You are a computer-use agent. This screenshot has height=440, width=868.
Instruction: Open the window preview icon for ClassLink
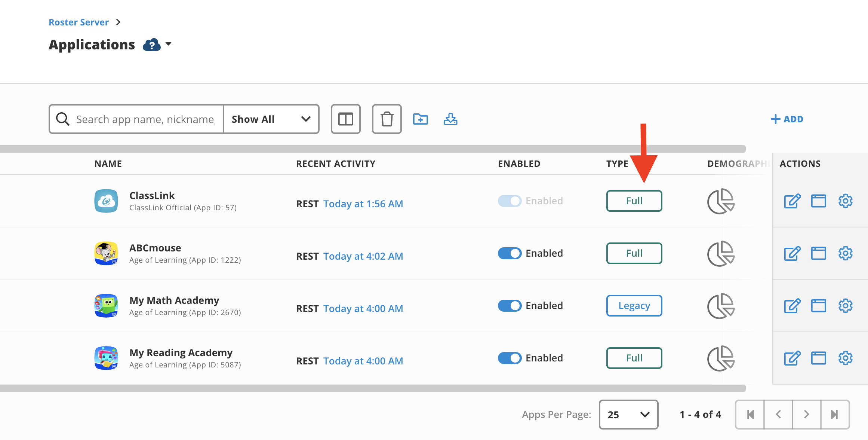click(819, 201)
